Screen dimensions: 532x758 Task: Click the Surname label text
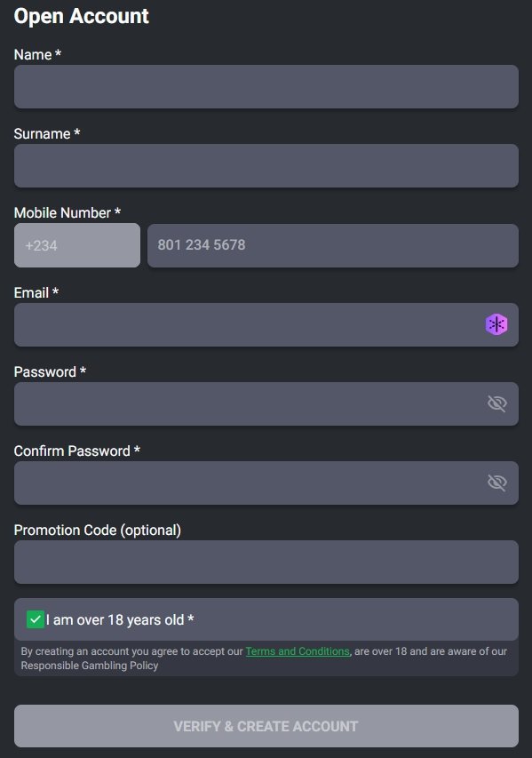pyautogui.click(x=47, y=133)
